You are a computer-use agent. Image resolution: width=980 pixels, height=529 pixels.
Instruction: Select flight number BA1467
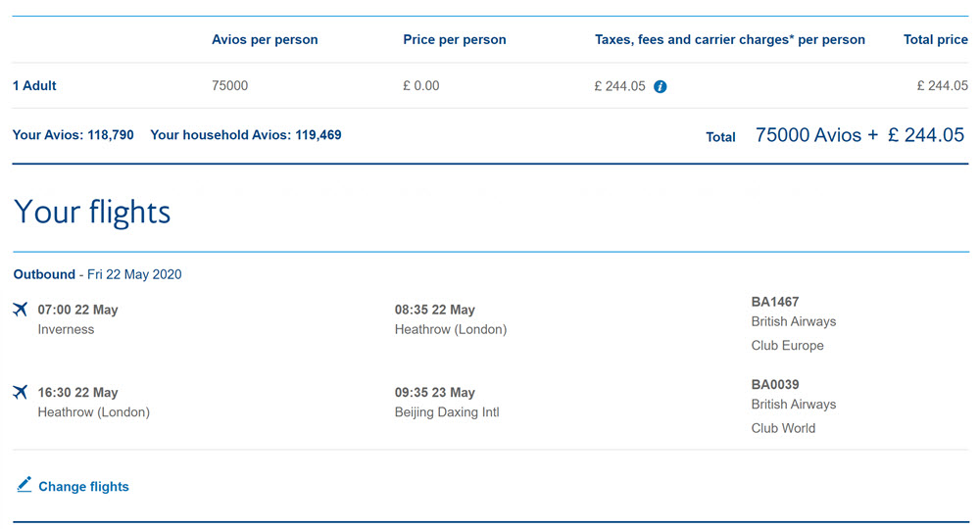[x=775, y=302]
